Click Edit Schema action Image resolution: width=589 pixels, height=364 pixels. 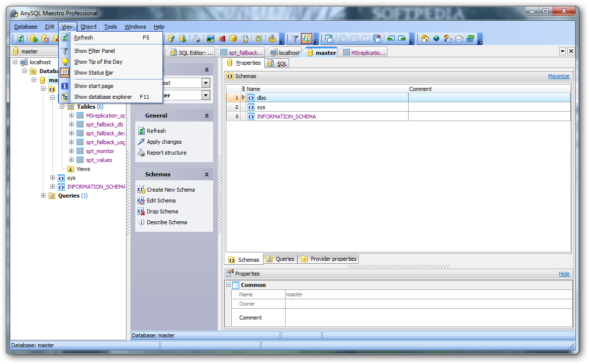point(161,201)
